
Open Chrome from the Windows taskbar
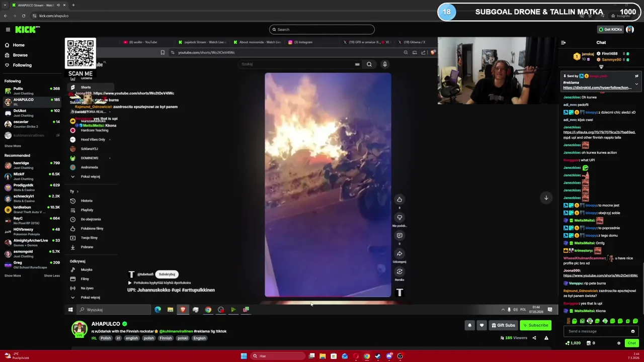[x=367, y=356]
